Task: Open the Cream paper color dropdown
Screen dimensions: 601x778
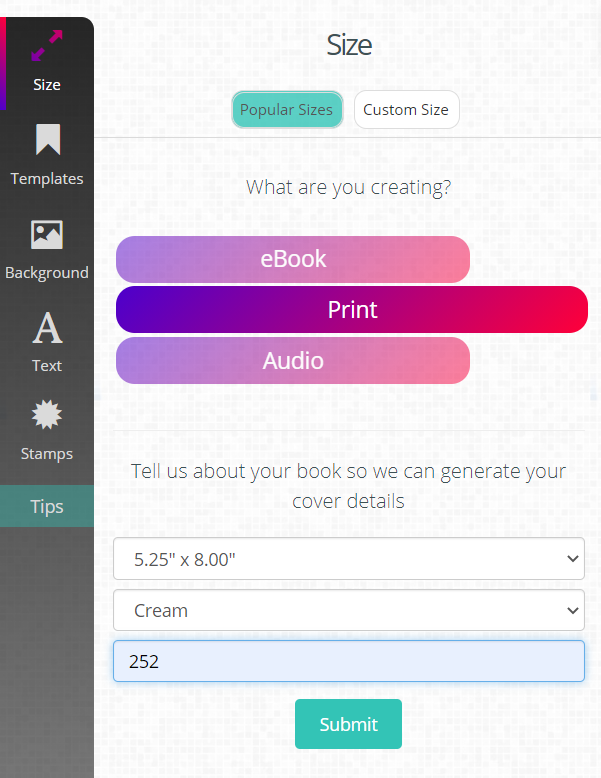Action: coord(348,610)
